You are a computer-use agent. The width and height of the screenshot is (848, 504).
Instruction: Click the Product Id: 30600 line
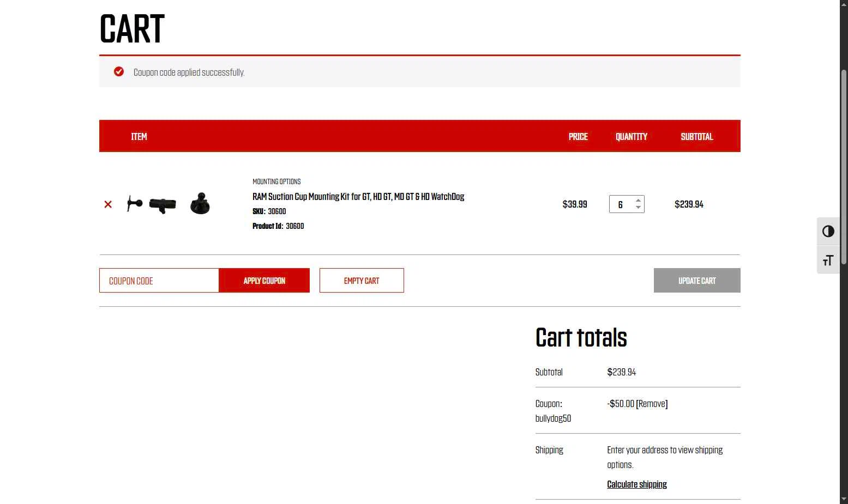(278, 226)
